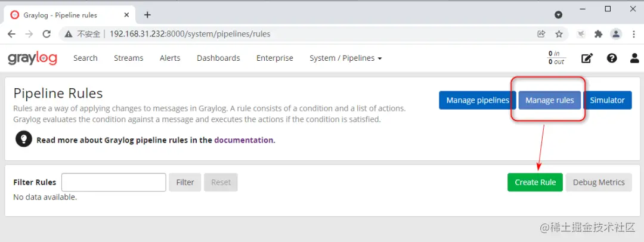Viewport: 644px width, 242px height.
Task: Click the not-secure warning icon
Action: [69, 34]
